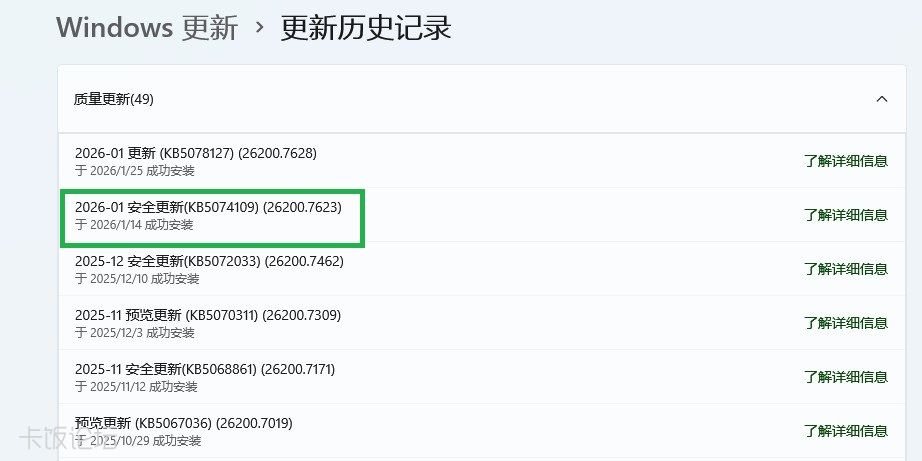The image size is (922, 461).
Task: Collapse the 质量更新 section chevron
Action: pyautogui.click(x=881, y=99)
